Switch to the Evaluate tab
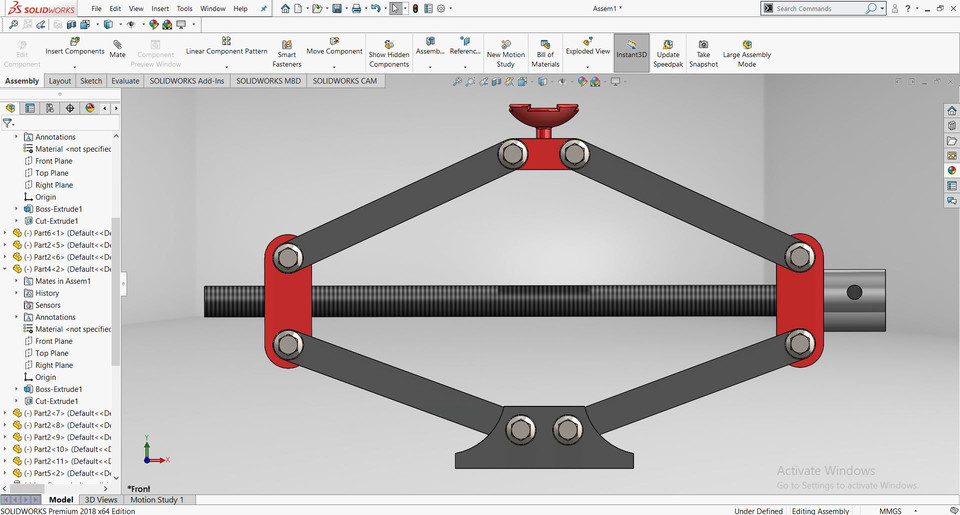The image size is (960, 515). pyautogui.click(x=125, y=81)
